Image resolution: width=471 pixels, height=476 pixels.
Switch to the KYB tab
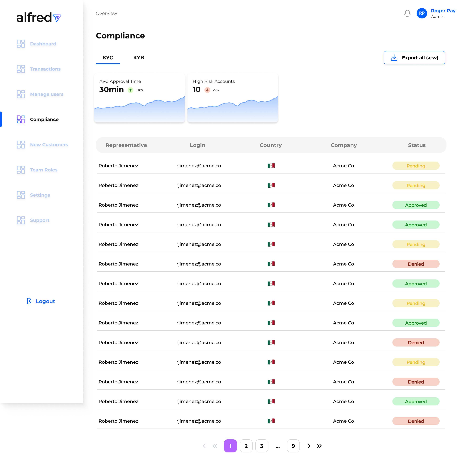point(139,58)
